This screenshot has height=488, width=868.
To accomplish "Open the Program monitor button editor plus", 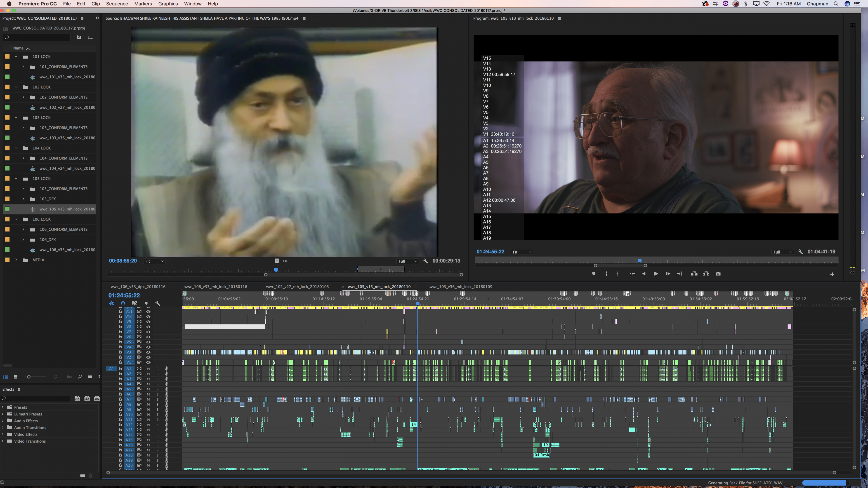I will (832, 274).
